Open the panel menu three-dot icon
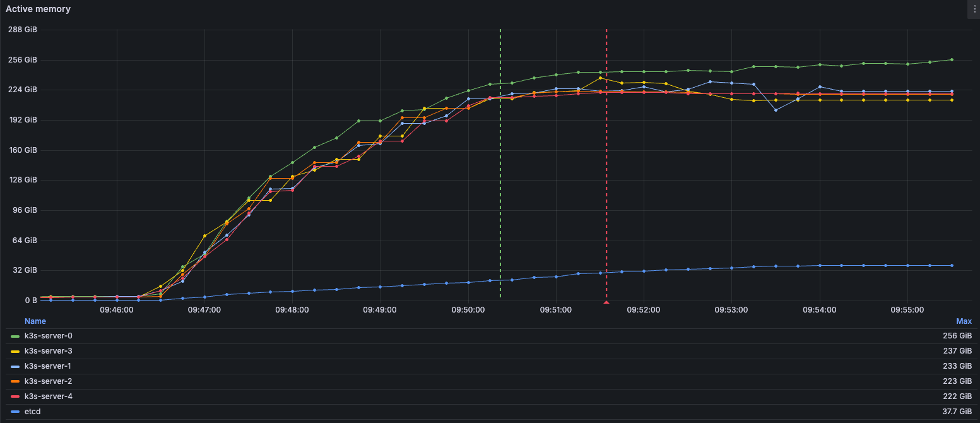 tap(975, 9)
